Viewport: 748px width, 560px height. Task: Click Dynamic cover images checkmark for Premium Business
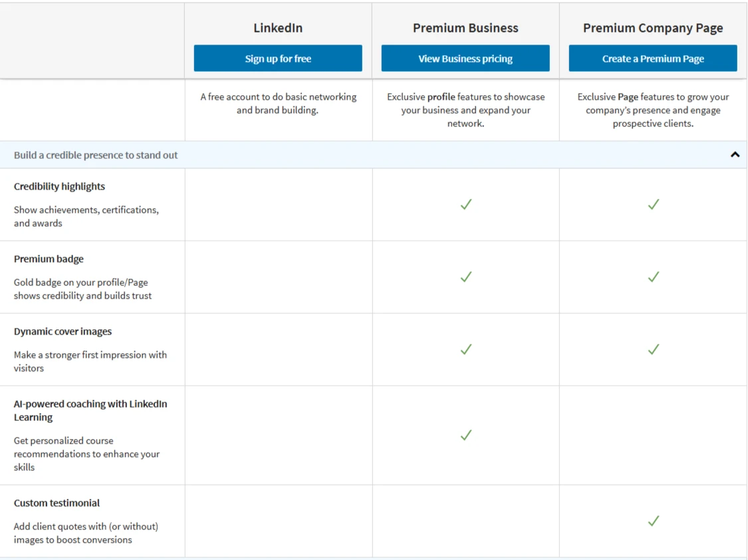(x=466, y=349)
